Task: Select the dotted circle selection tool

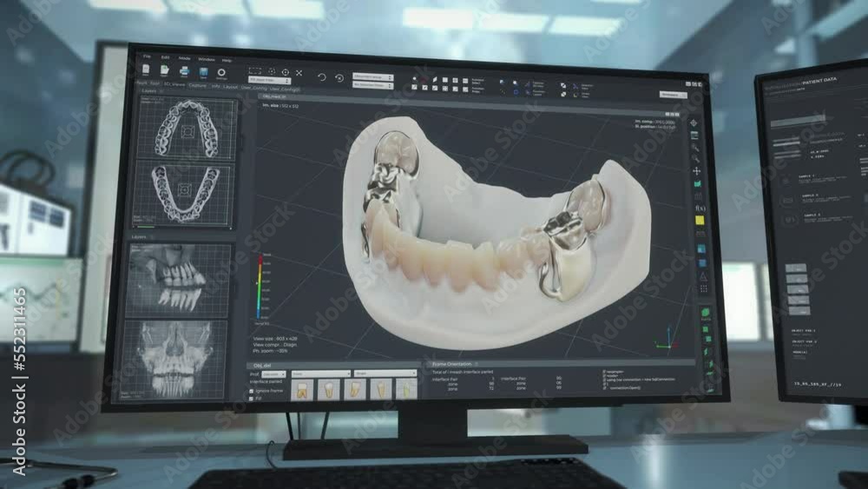Action: [x=272, y=71]
